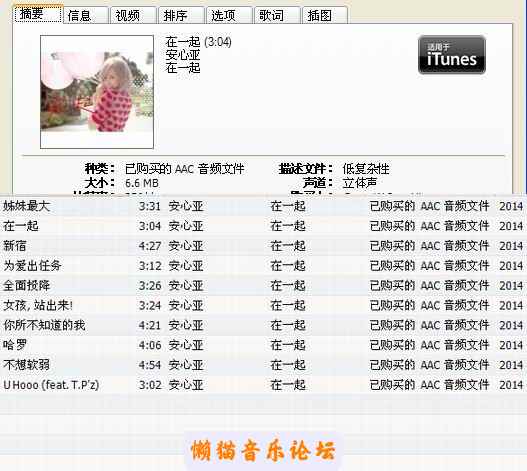Select the 排序 tab
Image resolution: width=527 pixels, height=471 pixels.
click(181, 15)
